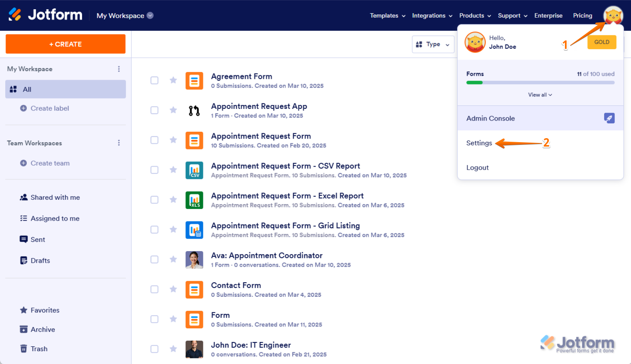Go to the Enterprise page
631x364 pixels.
pos(548,16)
